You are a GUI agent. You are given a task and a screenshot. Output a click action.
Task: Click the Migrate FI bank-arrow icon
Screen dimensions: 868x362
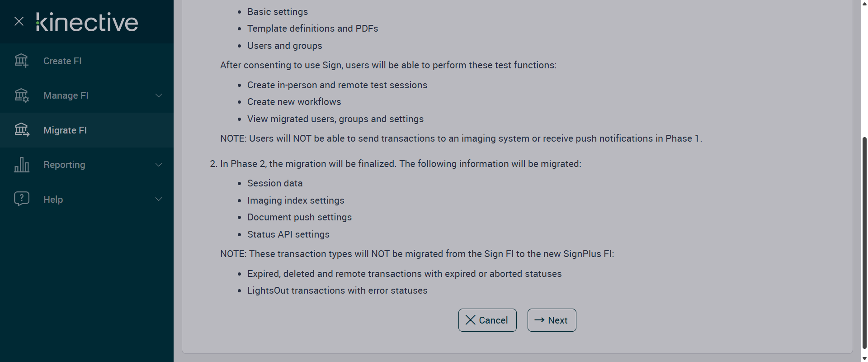(21, 130)
